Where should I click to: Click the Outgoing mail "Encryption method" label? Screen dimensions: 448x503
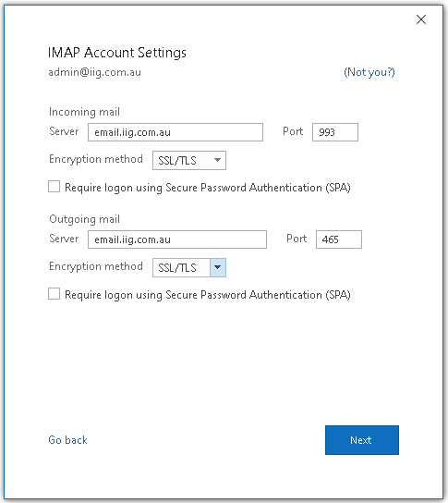click(x=96, y=266)
